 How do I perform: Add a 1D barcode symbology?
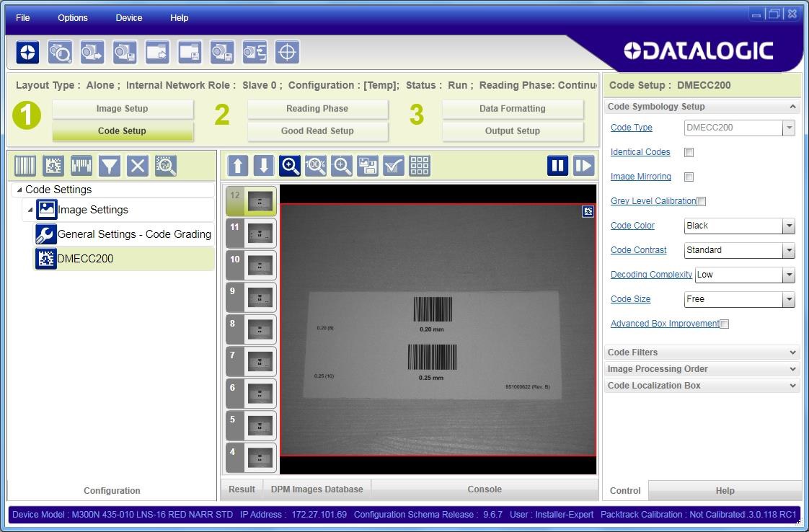coord(25,166)
